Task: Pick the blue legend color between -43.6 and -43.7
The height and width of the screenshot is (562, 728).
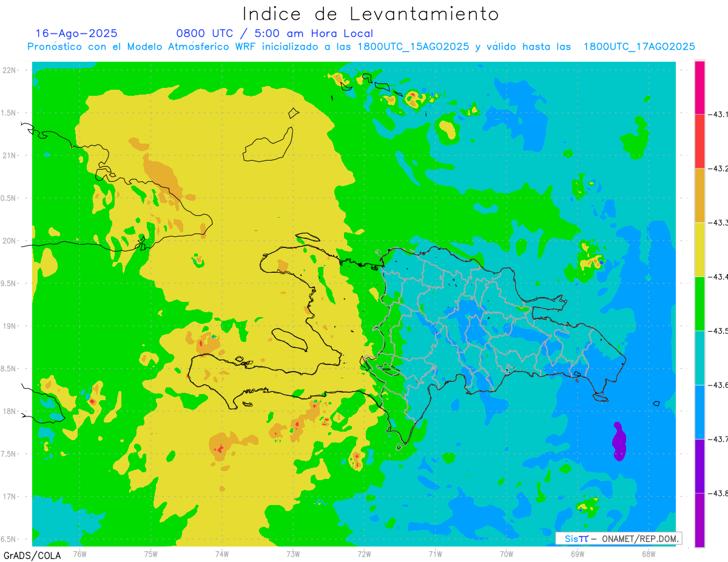Action: point(699,412)
